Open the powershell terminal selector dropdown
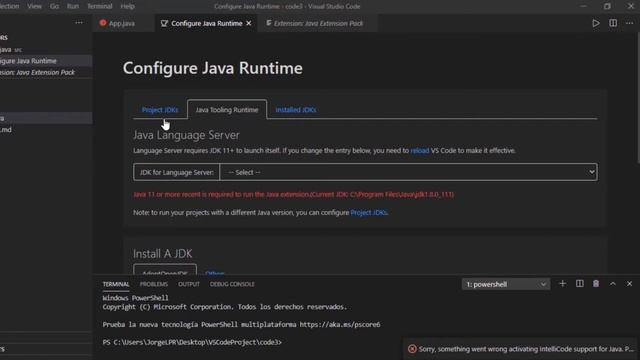The height and width of the screenshot is (360, 640). pos(506,284)
